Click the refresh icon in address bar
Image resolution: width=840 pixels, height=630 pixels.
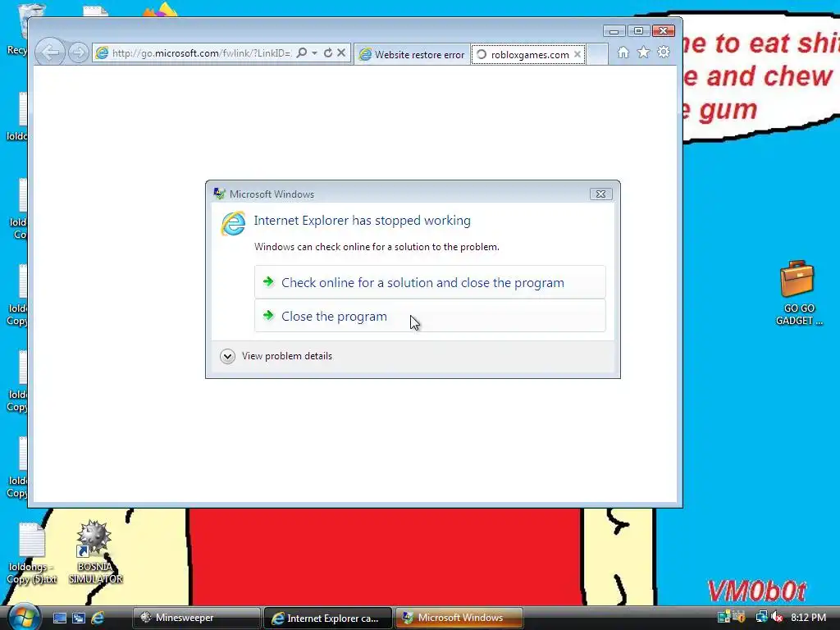pyautogui.click(x=328, y=52)
